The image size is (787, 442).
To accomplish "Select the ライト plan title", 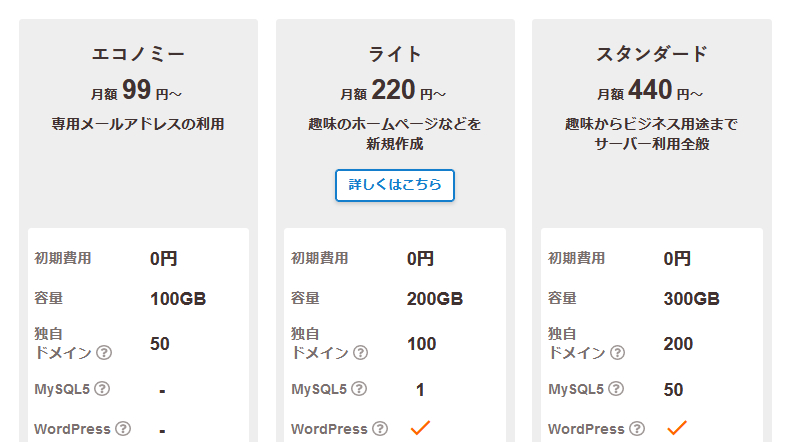I will point(395,54).
